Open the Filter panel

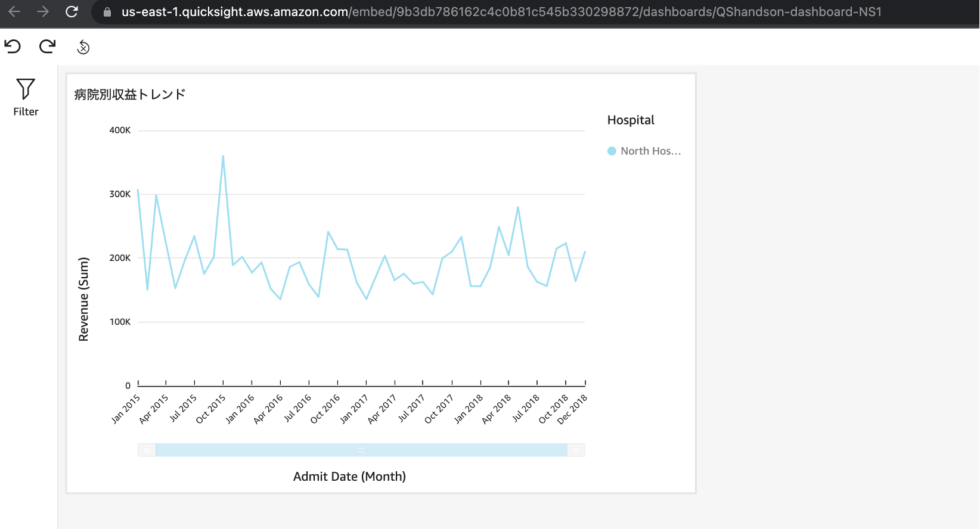click(x=26, y=97)
